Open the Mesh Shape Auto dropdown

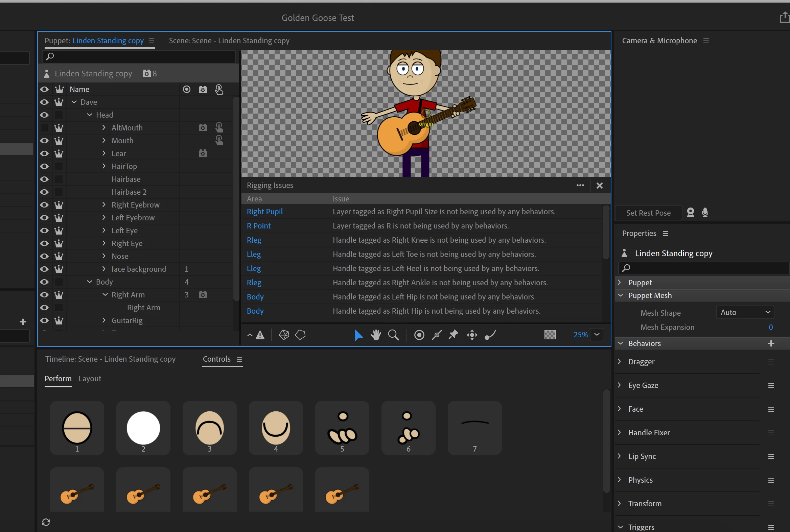pos(745,312)
